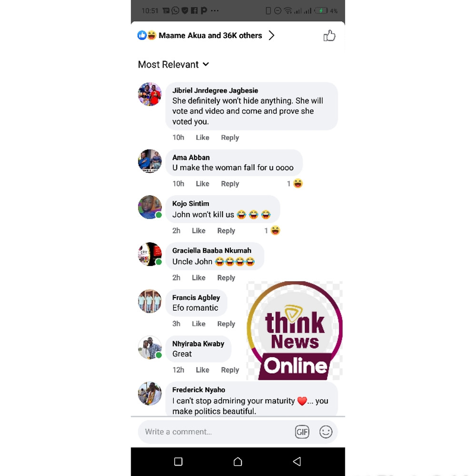This screenshot has width=476, height=476.
Task: Expand reactions list via arrow after 36K others
Action: [x=271, y=36]
